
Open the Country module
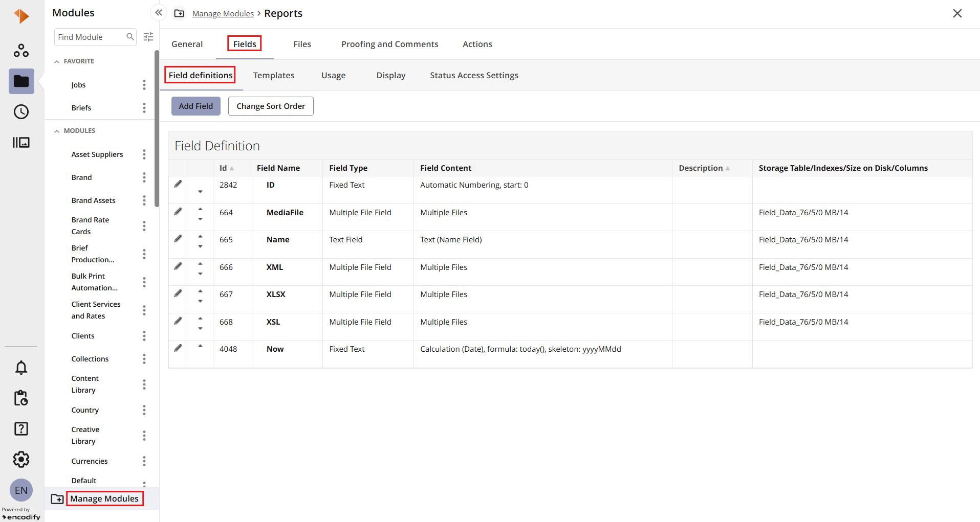85,410
